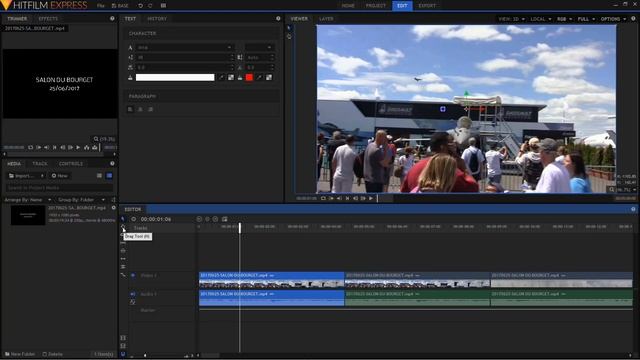Align the paragraph text left
640x360 pixels.
click(x=130, y=109)
